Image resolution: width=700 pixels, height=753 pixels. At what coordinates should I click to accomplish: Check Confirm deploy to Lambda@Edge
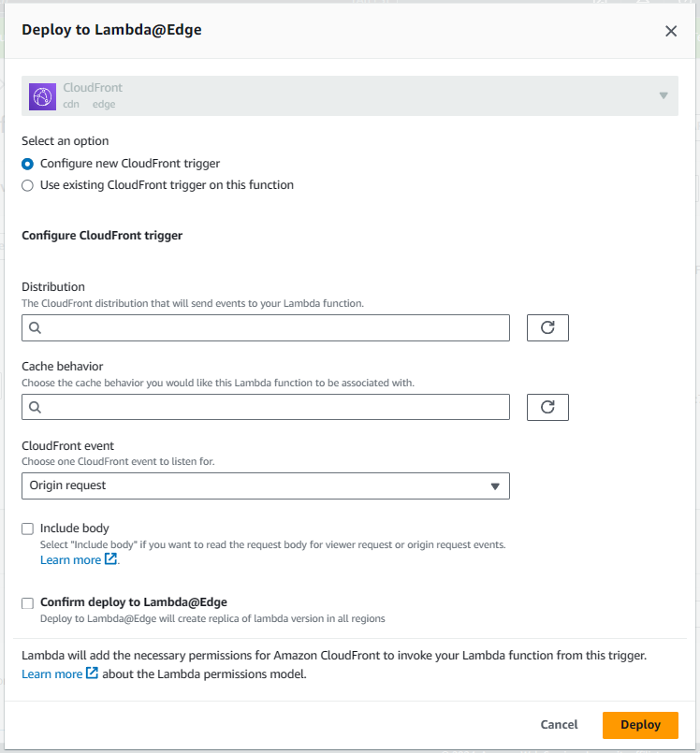[x=27, y=603]
